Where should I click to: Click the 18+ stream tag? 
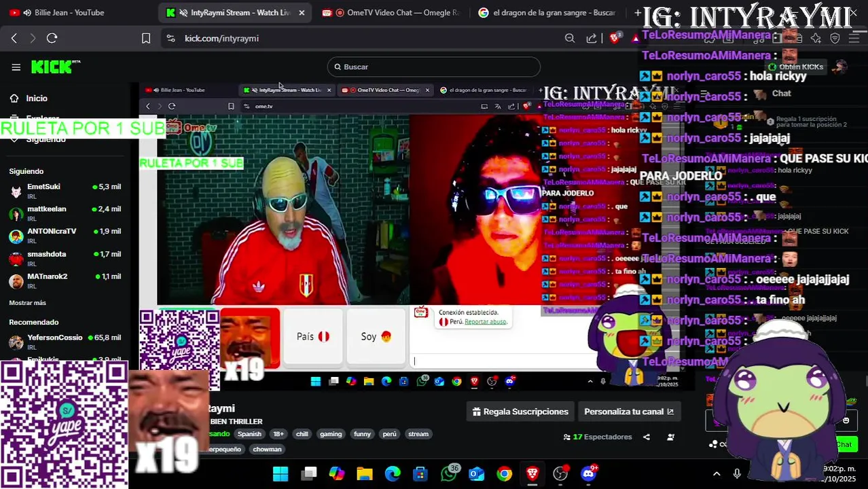point(278,434)
